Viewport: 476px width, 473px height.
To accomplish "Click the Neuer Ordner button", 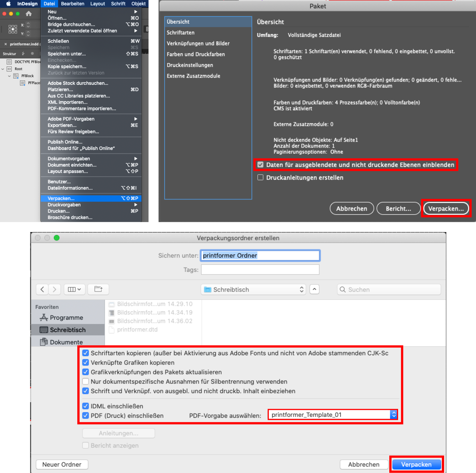I will [x=62, y=464].
